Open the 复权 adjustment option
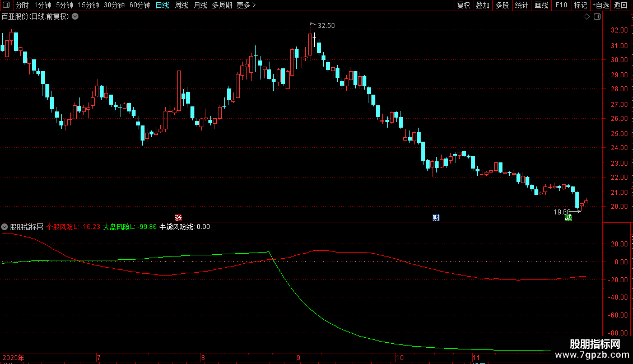The width and height of the screenshot is (633, 364). (x=463, y=5)
